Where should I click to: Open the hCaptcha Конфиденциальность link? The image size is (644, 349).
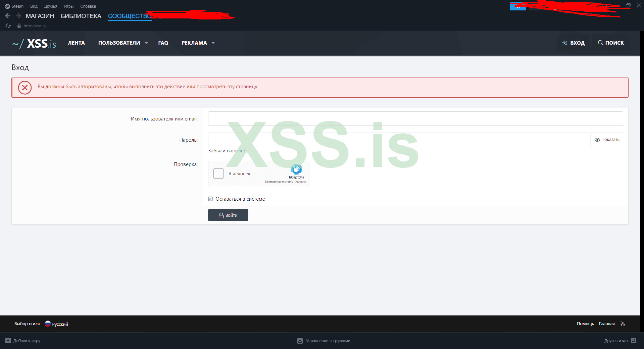coord(279,182)
